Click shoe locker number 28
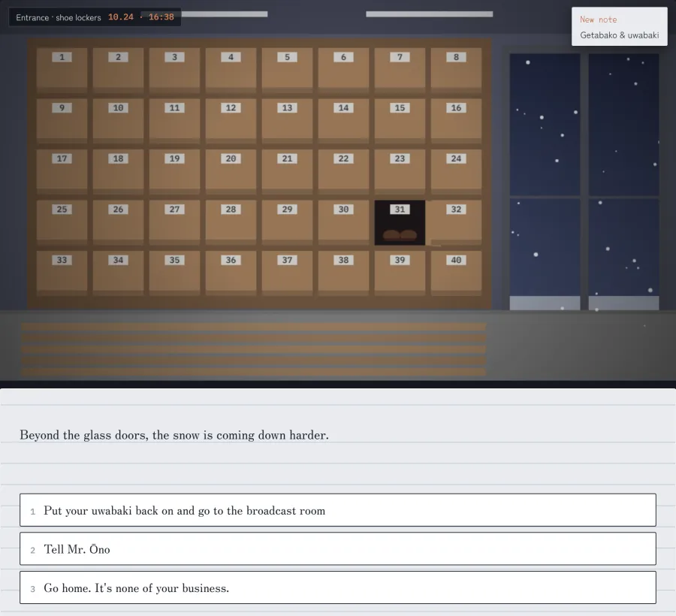The width and height of the screenshot is (676, 616). click(231, 222)
